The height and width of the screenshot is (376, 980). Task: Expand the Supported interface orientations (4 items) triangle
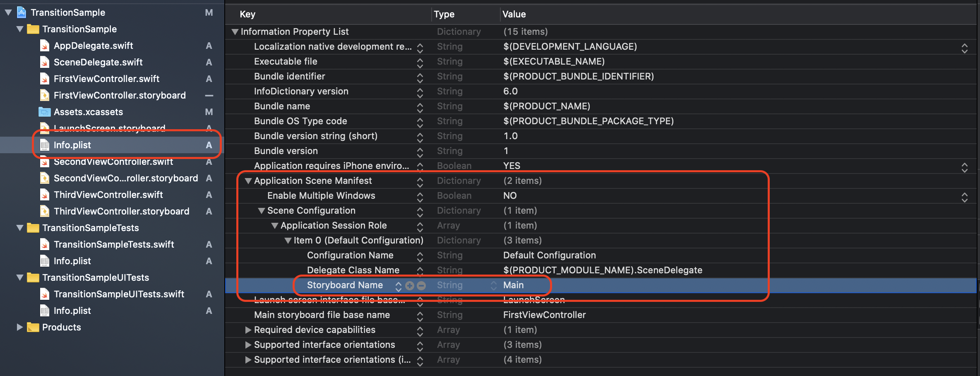click(248, 359)
